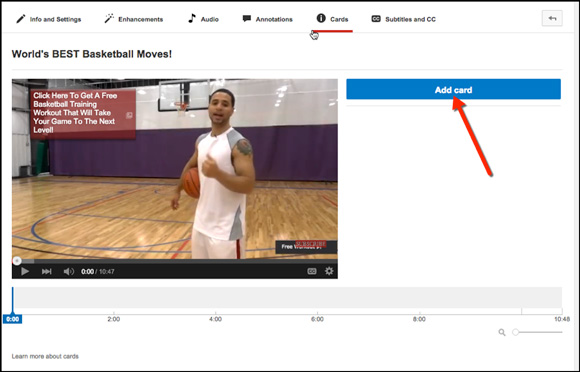Click the blue Add card button
Screen dimensions: 580x372
click(453, 89)
